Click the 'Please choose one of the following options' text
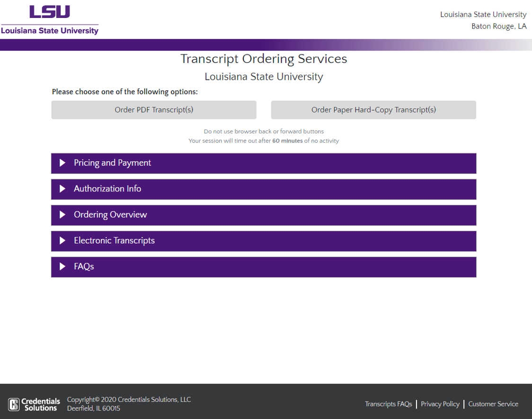Viewport: 532px width, 419px height. pyautogui.click(x=125, y=92)
